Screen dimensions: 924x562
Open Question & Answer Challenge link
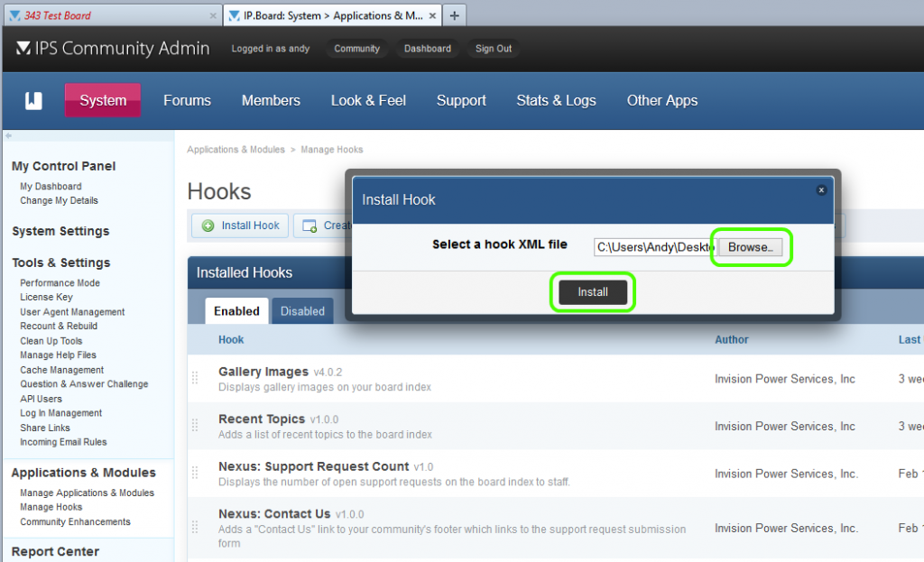click(84, 384)
